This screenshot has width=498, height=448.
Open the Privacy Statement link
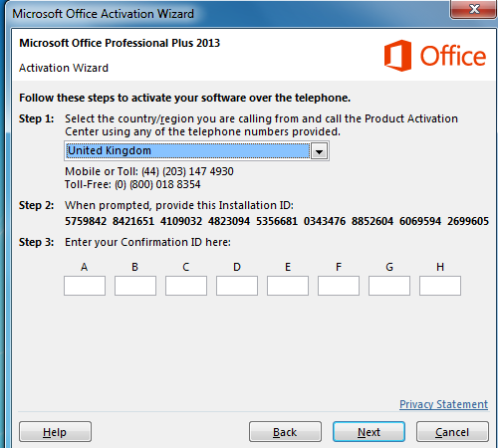[x=443, y=404]
